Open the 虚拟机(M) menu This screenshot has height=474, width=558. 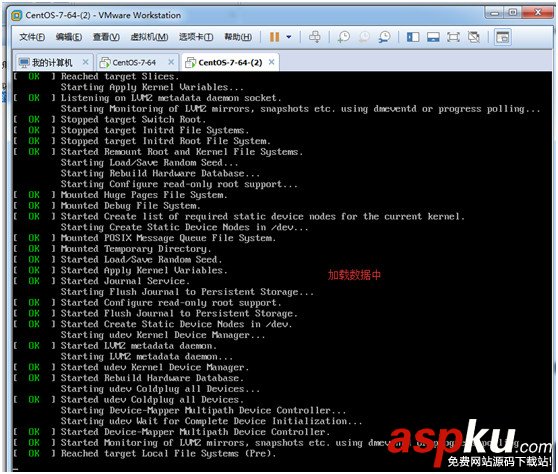[149, 37]
